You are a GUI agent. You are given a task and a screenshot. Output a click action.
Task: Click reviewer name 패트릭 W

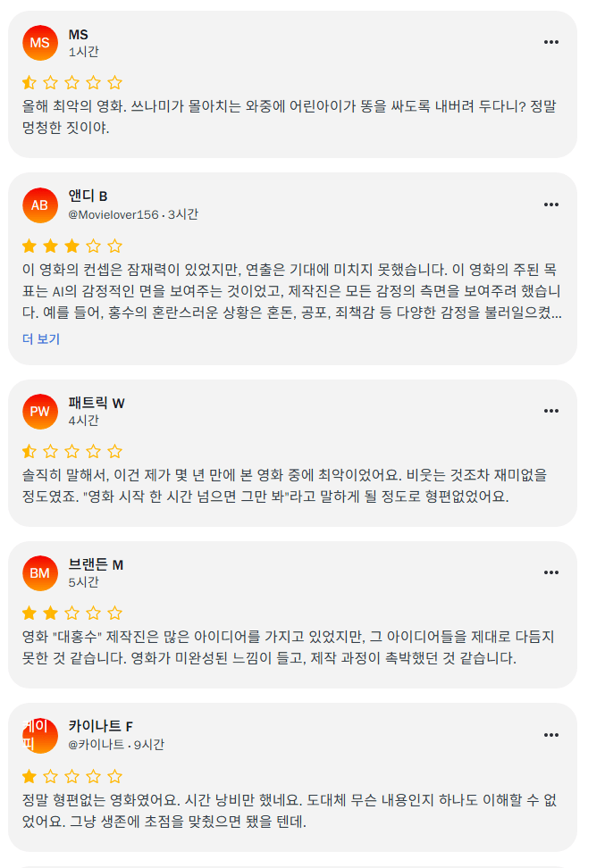click(97, 403)
